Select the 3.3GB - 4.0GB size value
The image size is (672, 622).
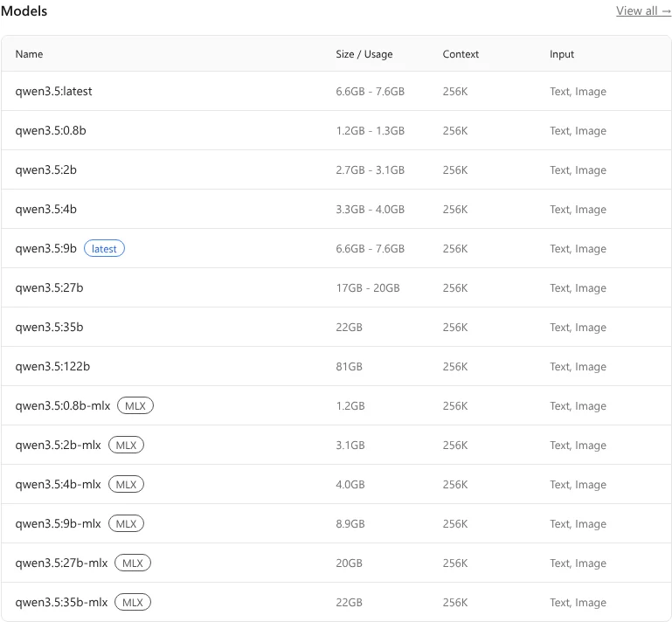click(371, 209)
